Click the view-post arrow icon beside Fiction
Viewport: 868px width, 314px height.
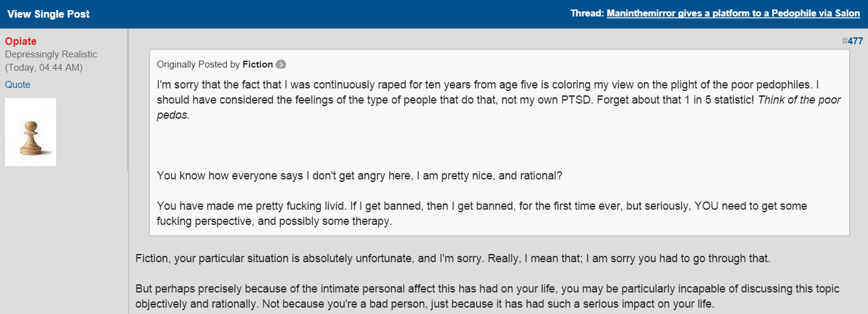[x=281, y=64]
